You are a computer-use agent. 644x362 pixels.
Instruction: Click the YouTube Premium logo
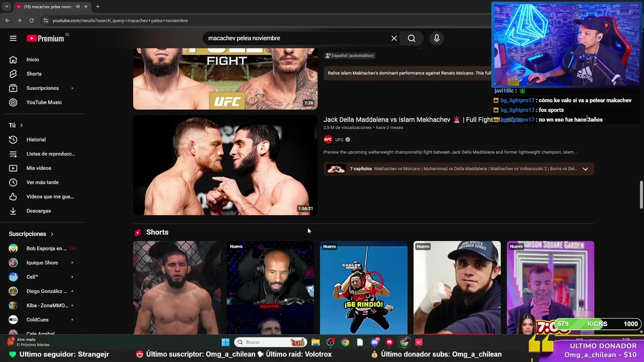click(45, 38)
